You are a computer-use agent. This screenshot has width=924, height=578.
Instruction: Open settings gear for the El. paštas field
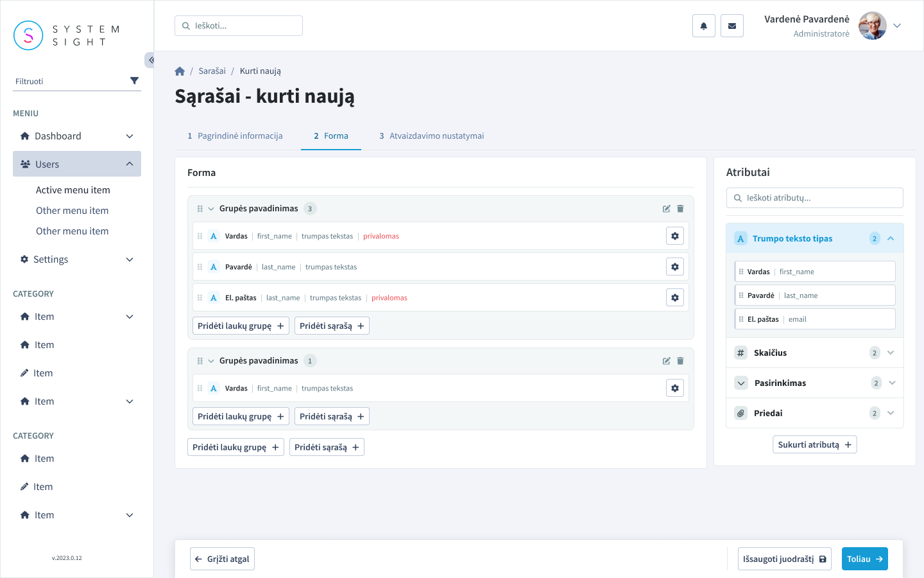pyautogui.click(x=675, y=297)
